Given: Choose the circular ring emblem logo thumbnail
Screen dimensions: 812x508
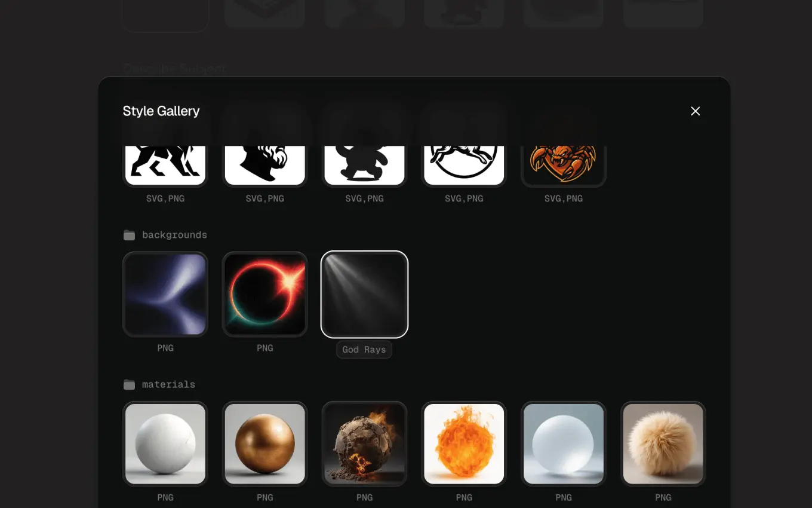Looking at the screenshot, I should (x=464, y=166).
